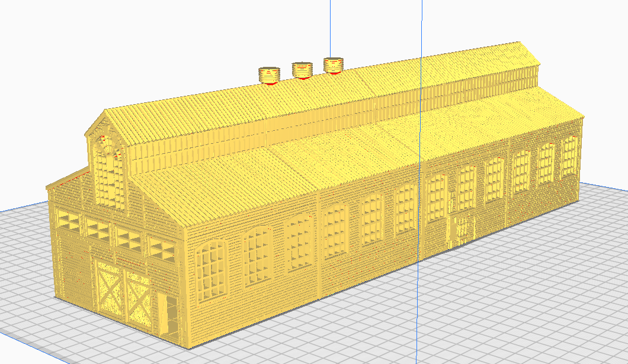Click the leftmost transom window above barn doors
The image size is (628, 364).
[x=69, y=222]
